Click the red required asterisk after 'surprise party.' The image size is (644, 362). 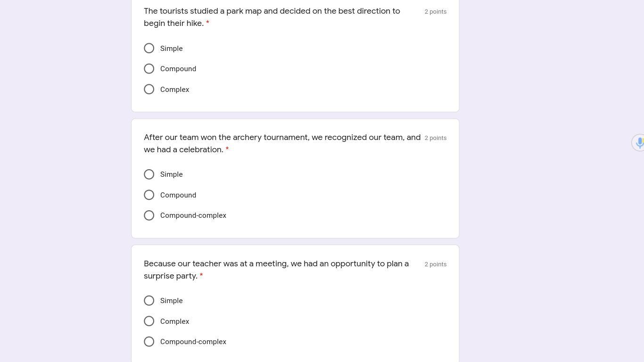(201, 276)
